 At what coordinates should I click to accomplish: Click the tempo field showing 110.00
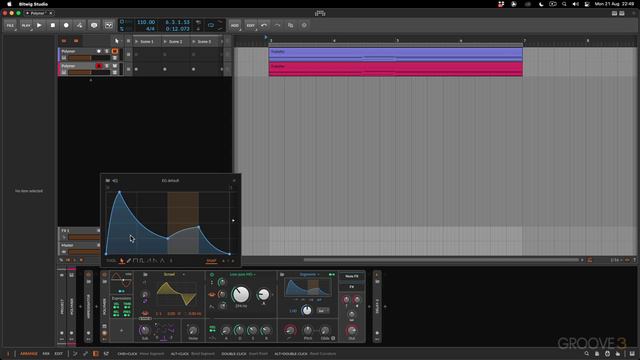point(146,22)
